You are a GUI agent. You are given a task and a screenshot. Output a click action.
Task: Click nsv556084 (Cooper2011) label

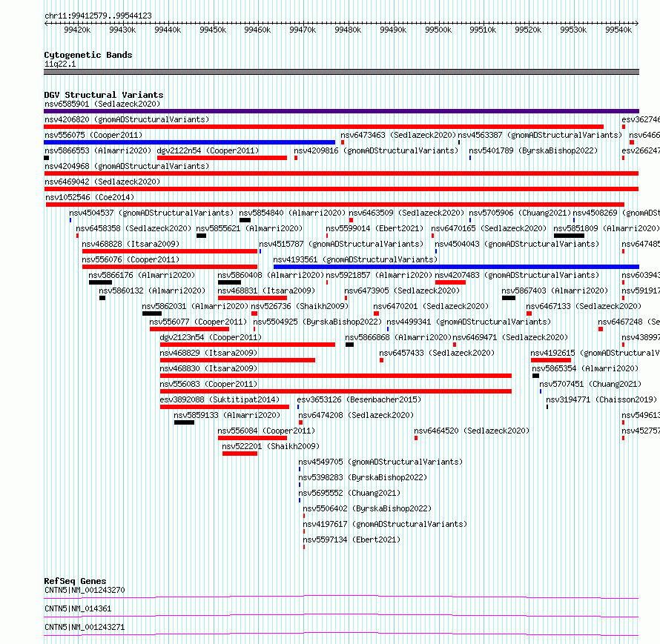tap(266, 431)
